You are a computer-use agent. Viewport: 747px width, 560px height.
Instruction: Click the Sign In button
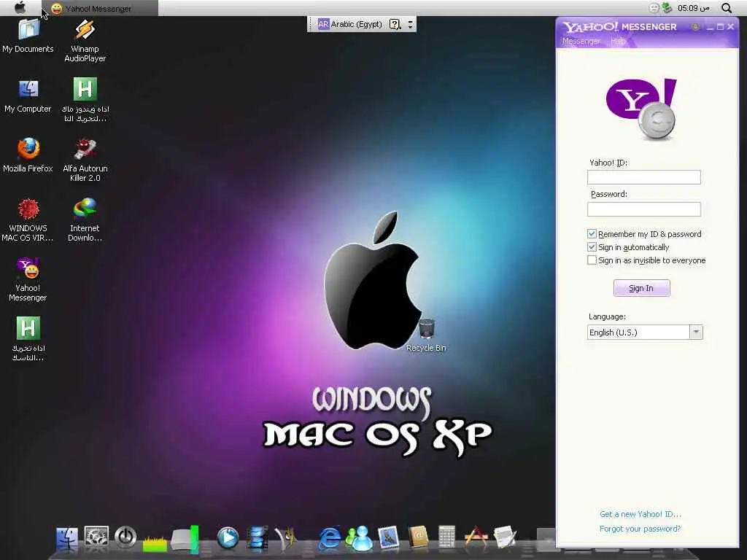[x=641, y=288]
